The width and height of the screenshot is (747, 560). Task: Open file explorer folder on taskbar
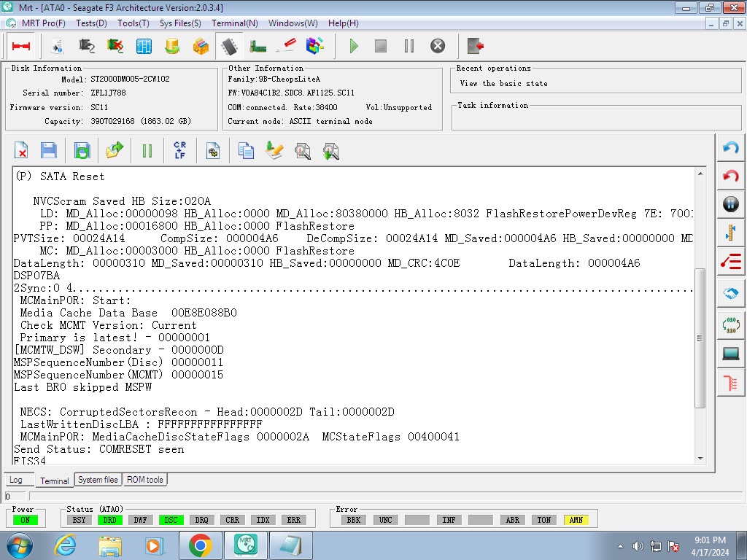(110, 545)
